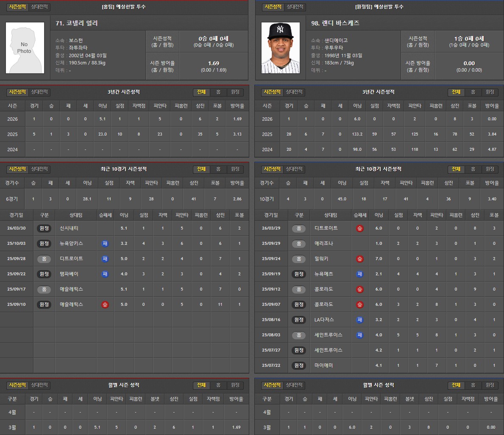Click the 원정 badge in the 신시내티 row
The width and height of the screenshot is (504, 435).
tap(44, 228)
